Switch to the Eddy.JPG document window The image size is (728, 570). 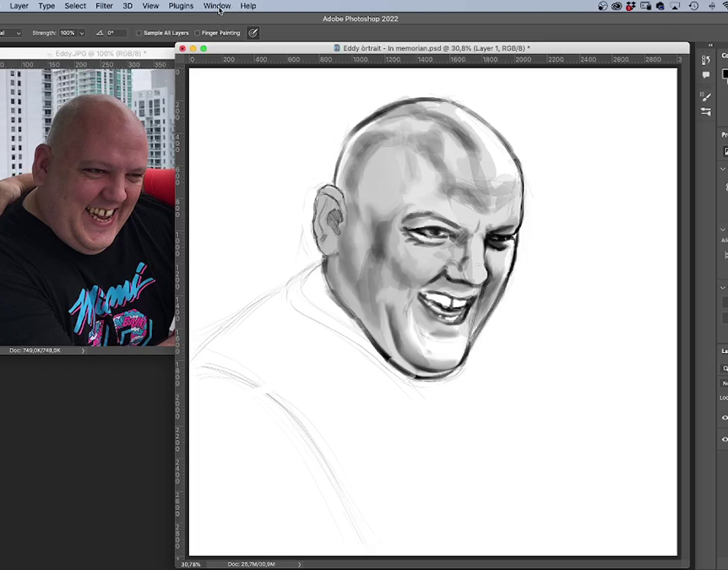pos(87,53)
